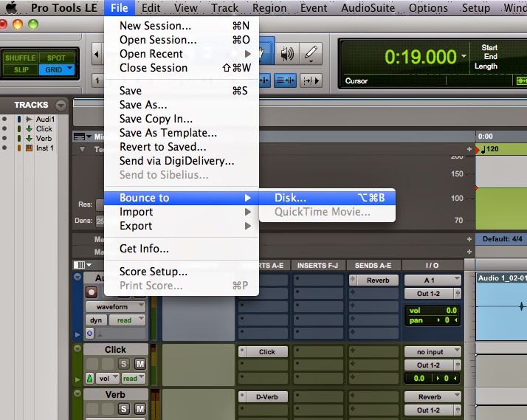527x420 pixels.
Task: Enable Shuffle edit mode
Action: (x=20, y=58)
